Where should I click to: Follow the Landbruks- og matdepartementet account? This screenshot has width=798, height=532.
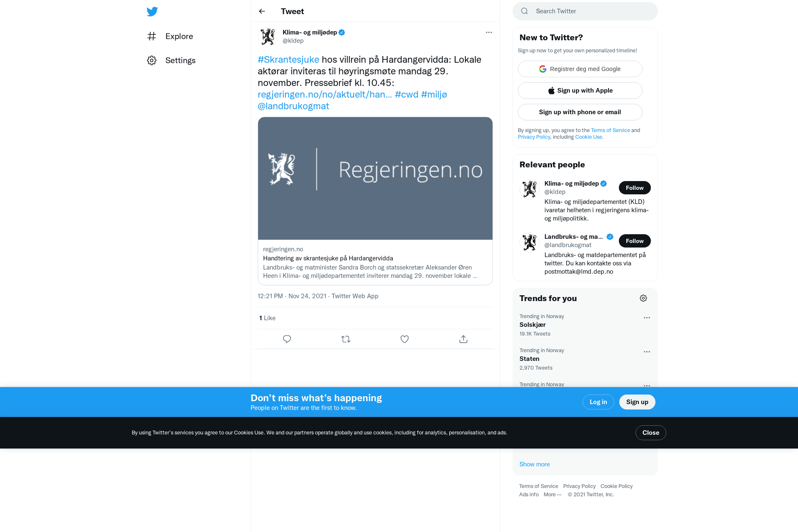[x=635, y=241]
